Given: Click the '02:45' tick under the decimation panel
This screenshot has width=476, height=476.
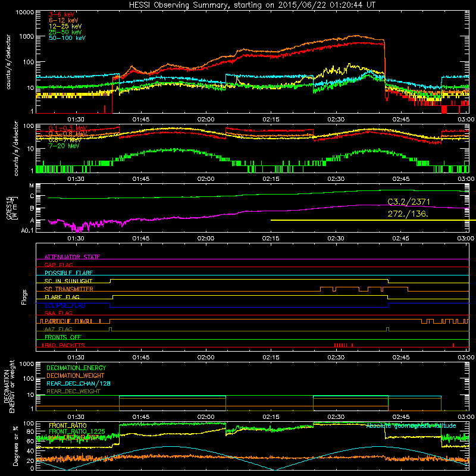Looking at the screenshot, I should click(x=400, y=417).
